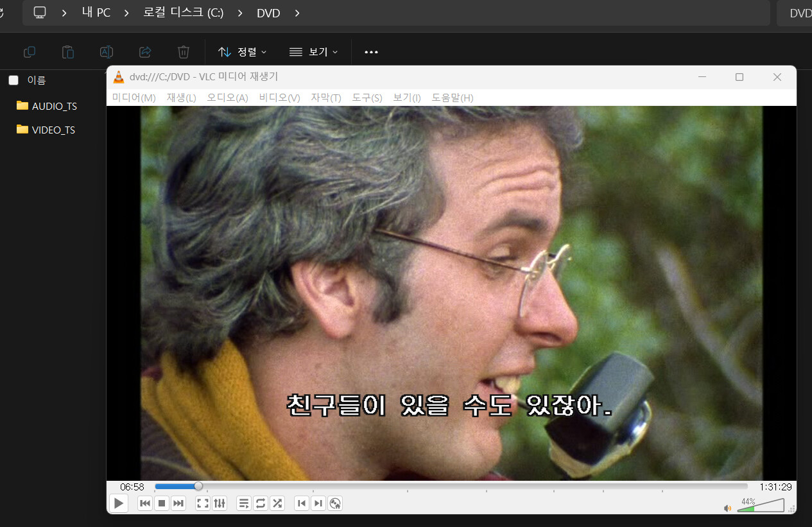The height and width of the screenshot is (527, 812).
Task: Open the 비디오(V) menu
Action: point(280,98)
